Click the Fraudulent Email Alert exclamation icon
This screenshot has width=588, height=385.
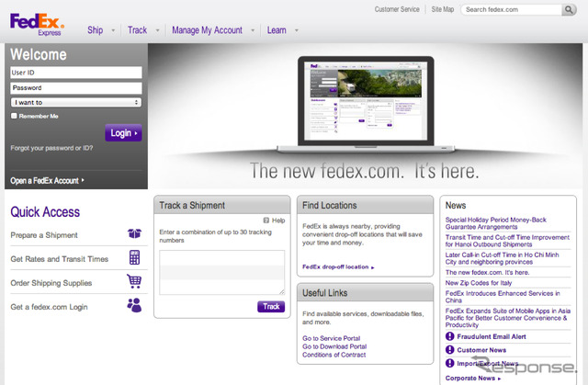click(449, 336)
